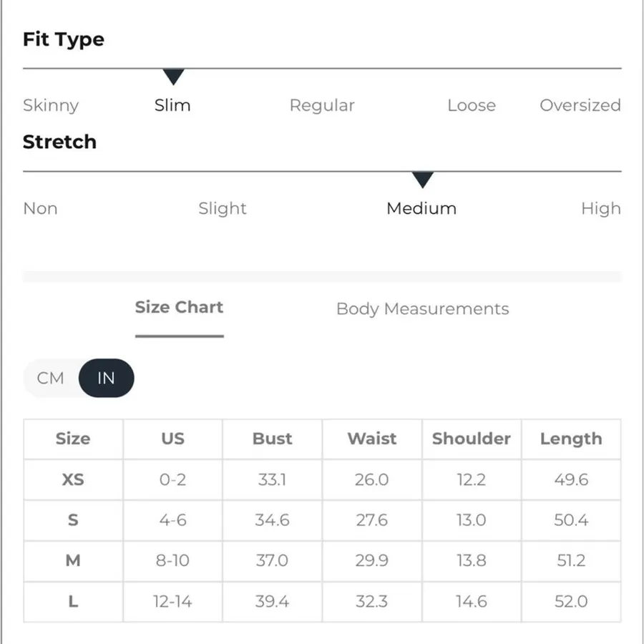Select the Size Chart tab
This screenshot has width=644, height=644.
point(179,307)
